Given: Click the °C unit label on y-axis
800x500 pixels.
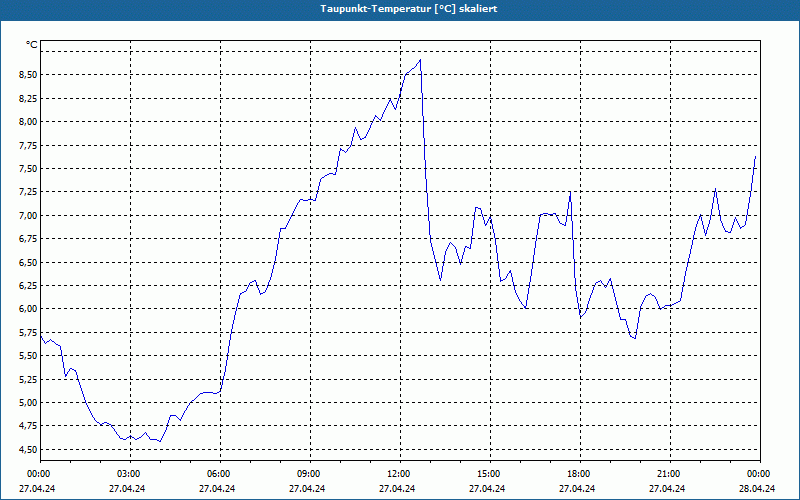Looking at the screenshot, I should [32, 45].
